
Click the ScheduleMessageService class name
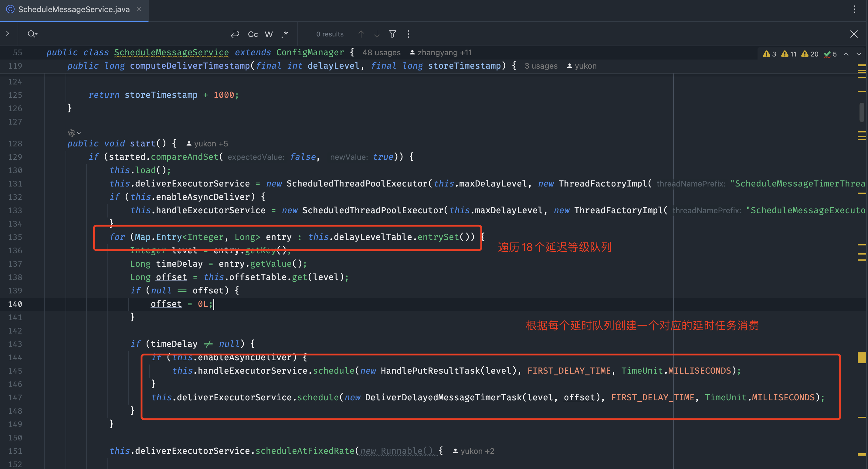click(x=171, y=53)
